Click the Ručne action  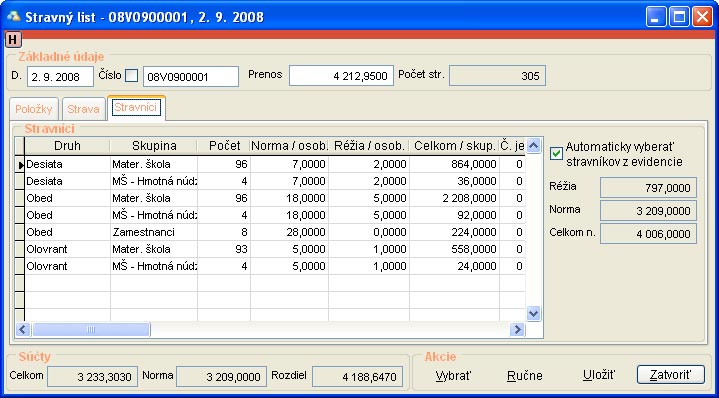(x=525, y=376)
